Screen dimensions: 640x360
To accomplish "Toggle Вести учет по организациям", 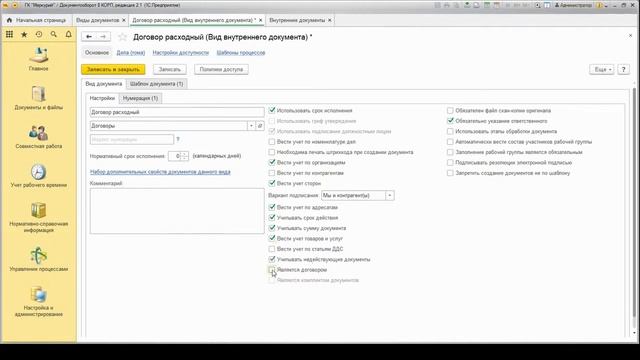I will pos(272,162).
